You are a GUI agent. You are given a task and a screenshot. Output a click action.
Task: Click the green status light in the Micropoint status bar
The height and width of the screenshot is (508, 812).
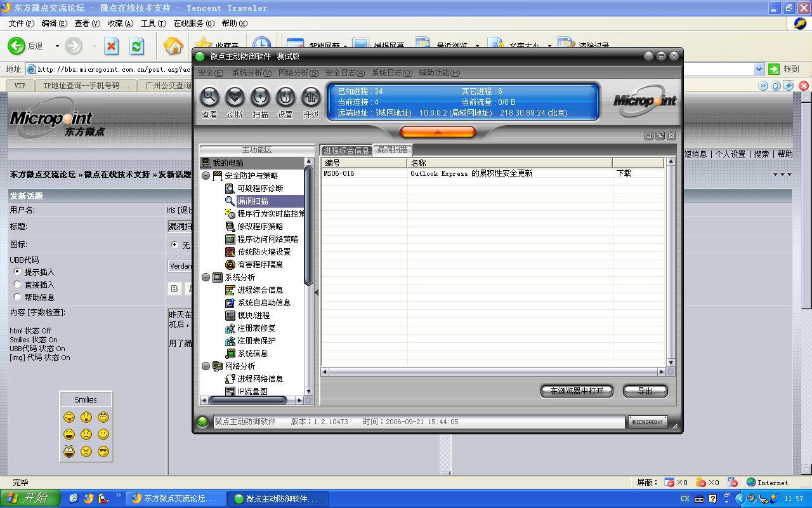pos(202,422)
